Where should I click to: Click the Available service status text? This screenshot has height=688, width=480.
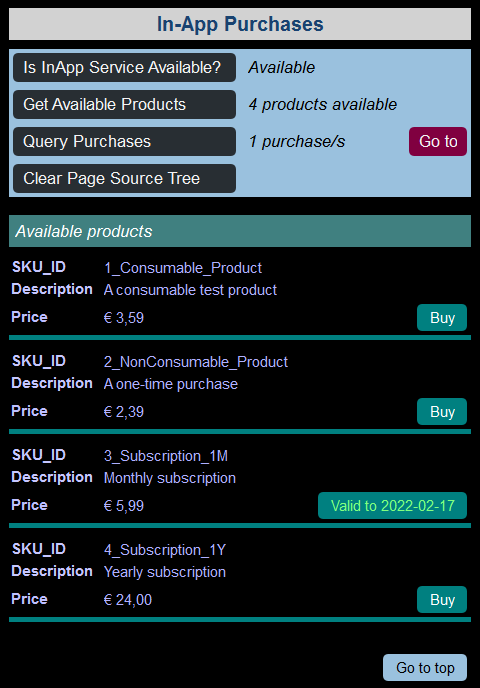click(x=282, y=68)
